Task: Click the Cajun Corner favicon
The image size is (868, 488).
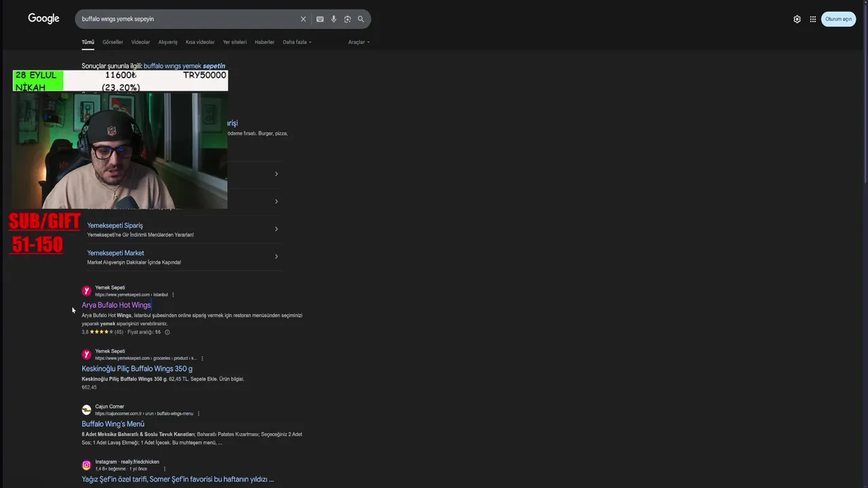Action: click(x=86, y=410)
